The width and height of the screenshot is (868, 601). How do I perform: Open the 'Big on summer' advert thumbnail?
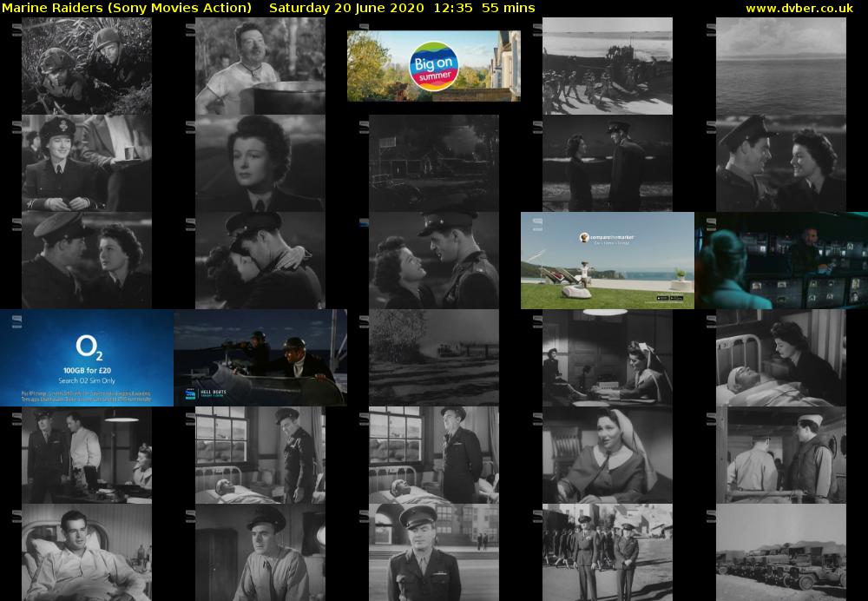tap(433, 66)
